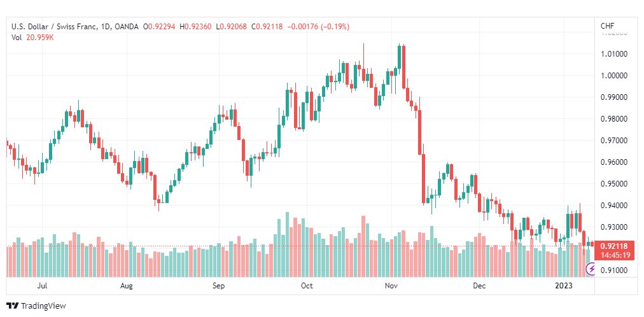Click the TradingView logo icon
This screenshot has height=317, width=644.
[x=12, y=306]
